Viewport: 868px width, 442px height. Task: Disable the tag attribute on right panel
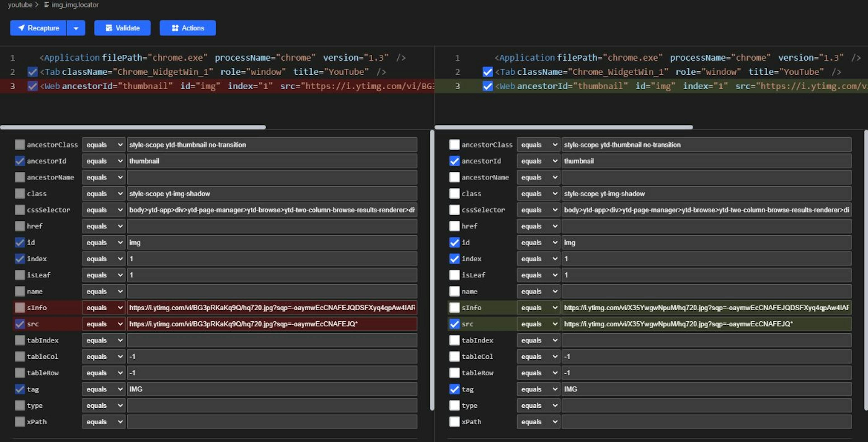pos(455,389)
